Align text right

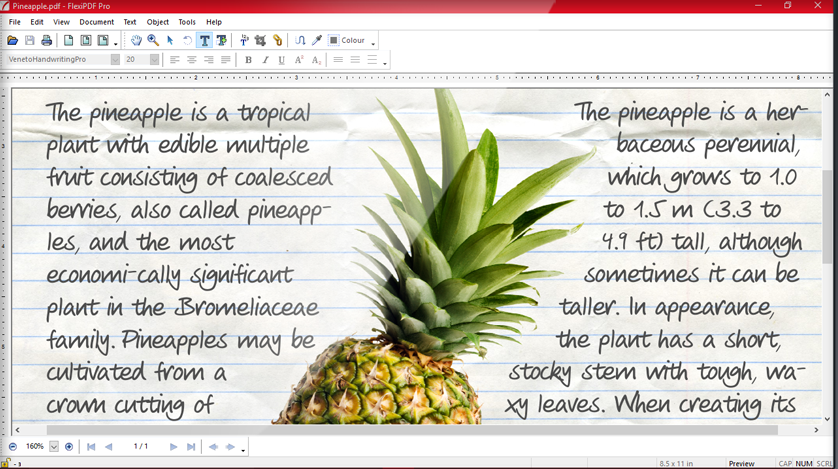209,59
